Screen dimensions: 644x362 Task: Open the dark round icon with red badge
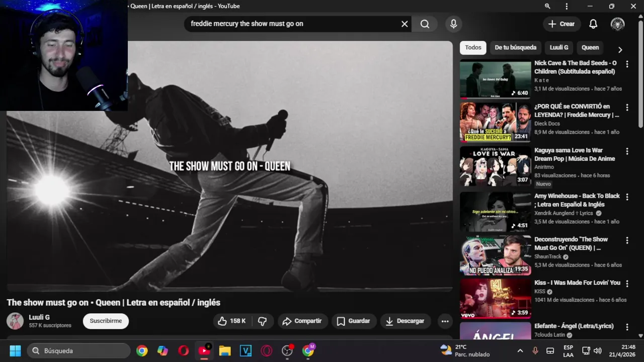(287, 350)
